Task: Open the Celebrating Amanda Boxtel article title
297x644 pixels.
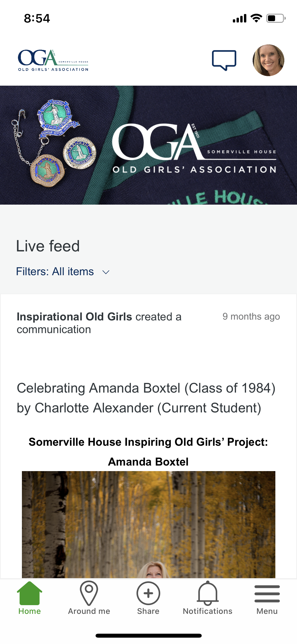Action: [146, 398]
